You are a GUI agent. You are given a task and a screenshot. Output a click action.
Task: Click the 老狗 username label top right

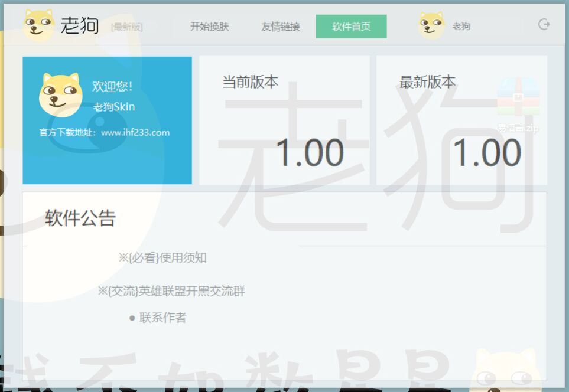pyautogui.click(x=461, y=26)
